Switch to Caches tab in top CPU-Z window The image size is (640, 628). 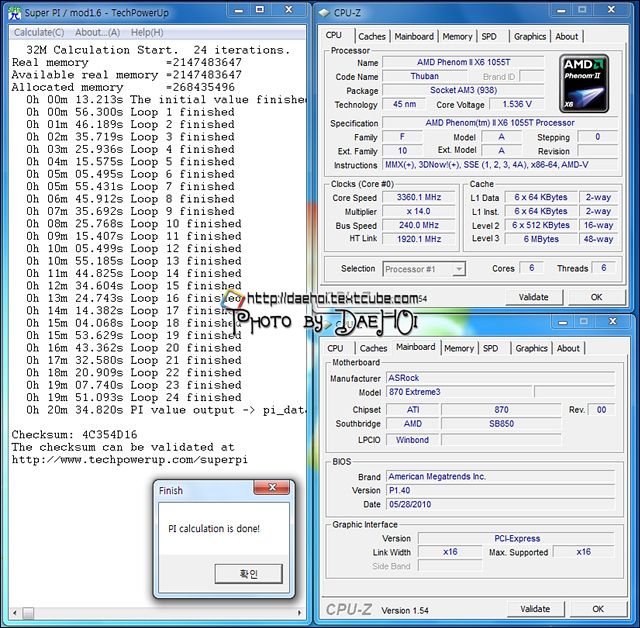(372, 36)
